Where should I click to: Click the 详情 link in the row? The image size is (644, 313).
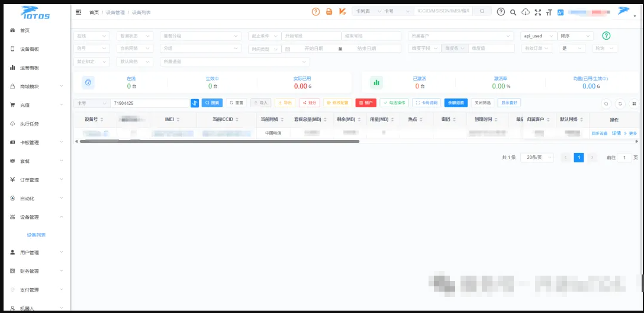click(x=616, y=133)
